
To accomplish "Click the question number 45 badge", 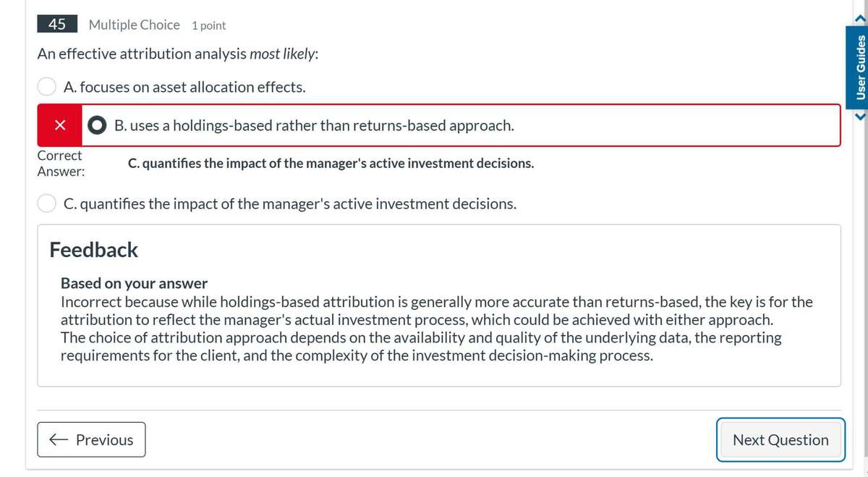I will click(x=57, y=25).
